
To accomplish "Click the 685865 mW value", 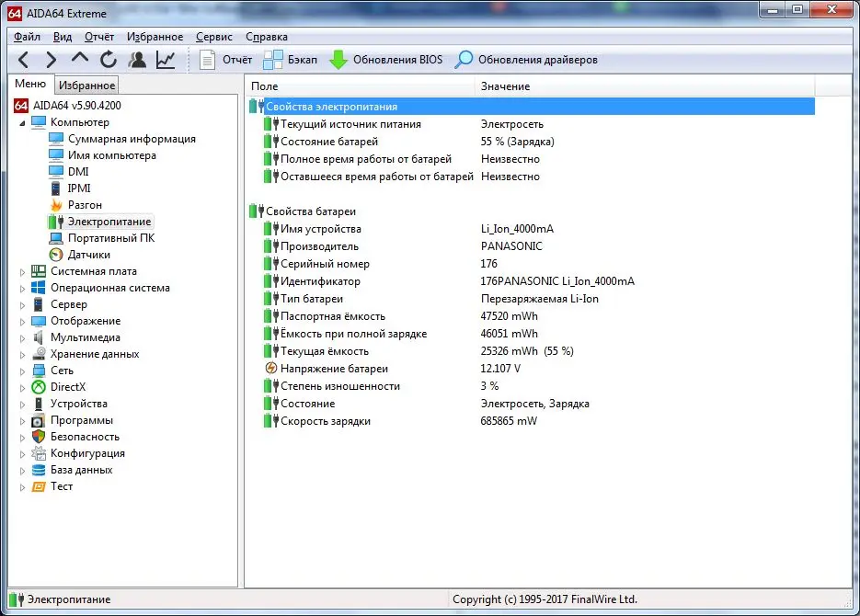I will tap(509, 421).
